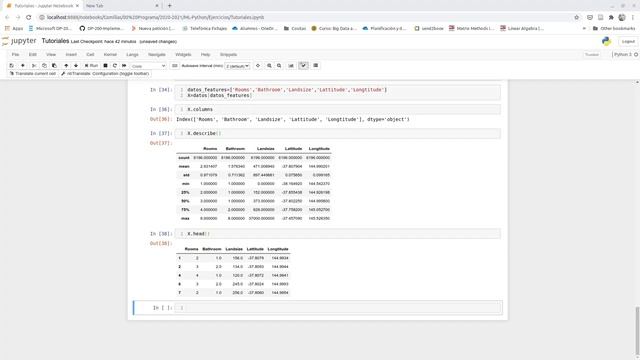Image resolution: width=640 pixels, height=360 pixels.
Task: Toggle the nbTranslate Configuration toolbar
Action: [x=105, y=74]
